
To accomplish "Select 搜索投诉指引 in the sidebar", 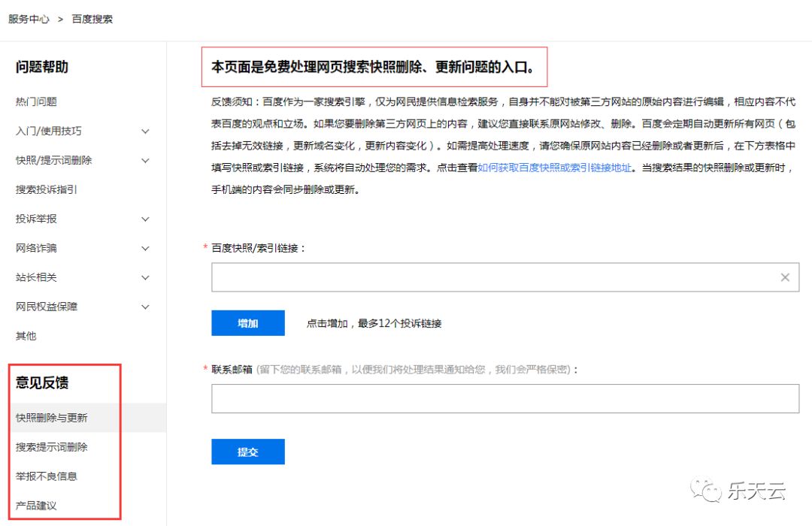I will pyautogui.click(x=41, y=189).
